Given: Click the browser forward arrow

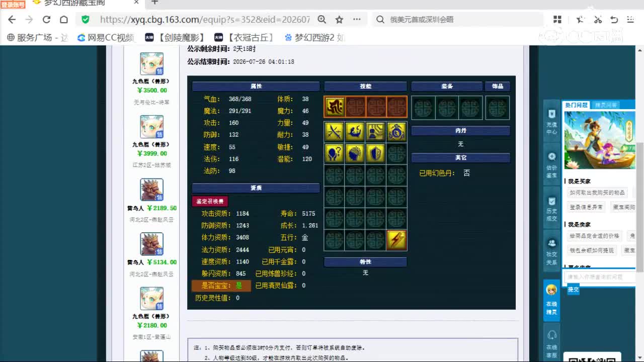Looking at the screenshot, I should click(29, 20).
